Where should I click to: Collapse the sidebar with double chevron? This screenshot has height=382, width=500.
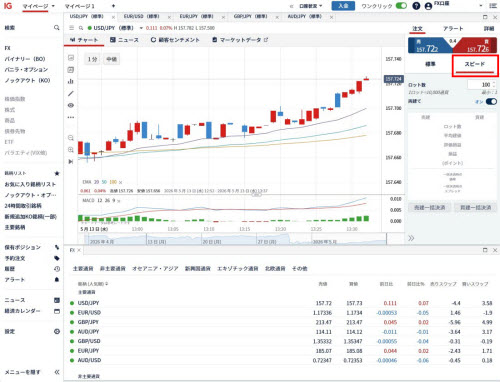[57, 372]
